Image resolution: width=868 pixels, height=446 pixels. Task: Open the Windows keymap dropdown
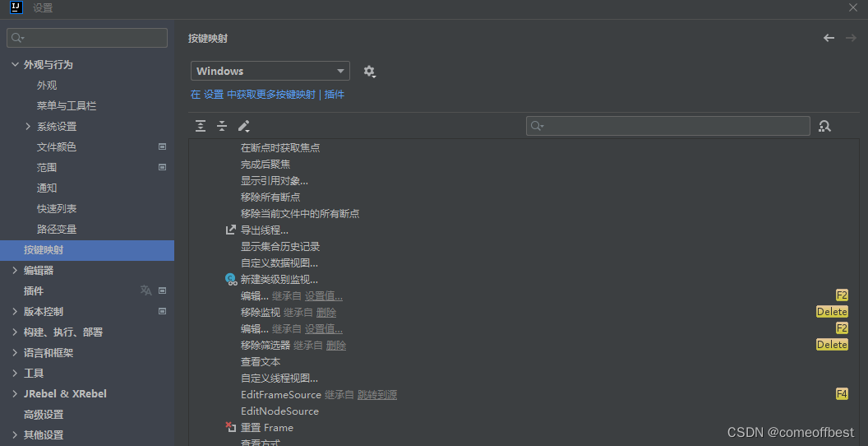(x=270, y=71)
